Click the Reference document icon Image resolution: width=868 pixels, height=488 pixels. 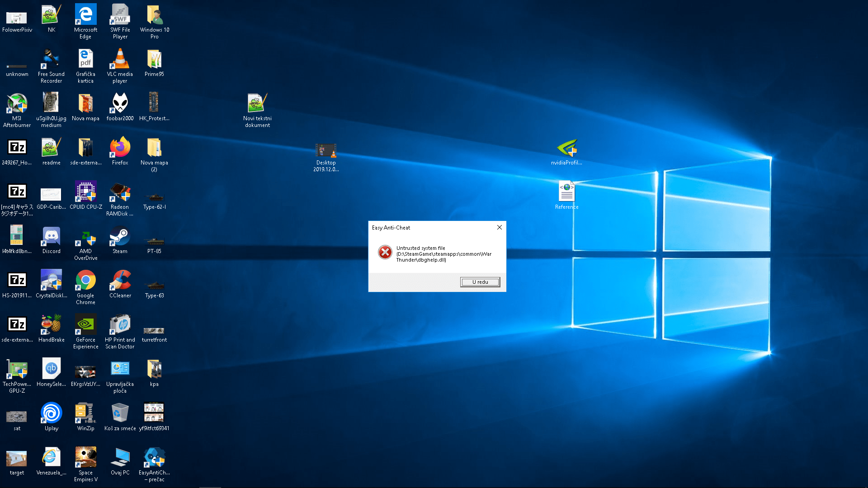click(566, 195)
